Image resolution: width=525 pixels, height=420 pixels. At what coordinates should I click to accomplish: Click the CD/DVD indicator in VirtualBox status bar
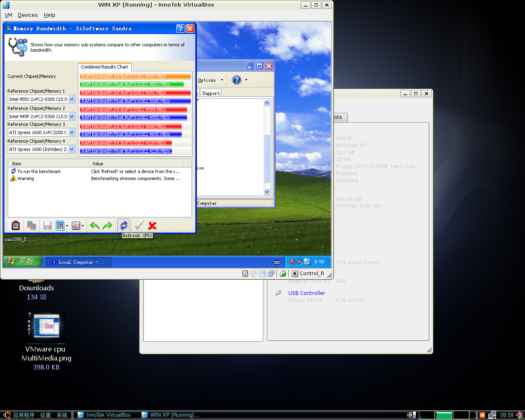click(x=254, y=274)
